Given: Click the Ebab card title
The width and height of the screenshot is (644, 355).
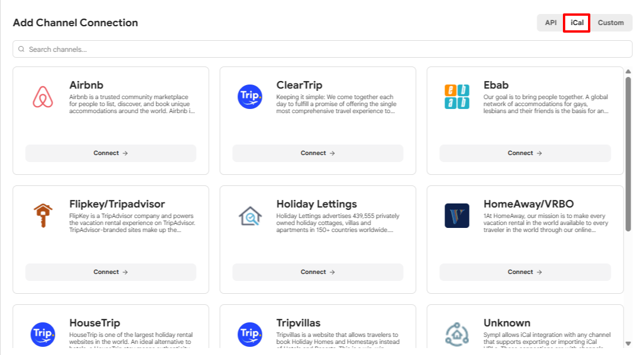Looking at the screenshot, I should (x=496, y=85).
